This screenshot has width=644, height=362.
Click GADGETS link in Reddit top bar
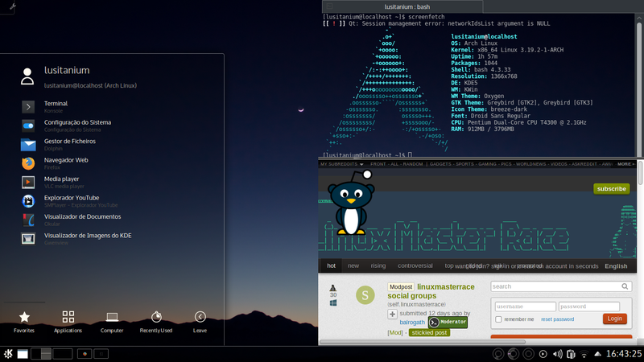pos(440,164)
